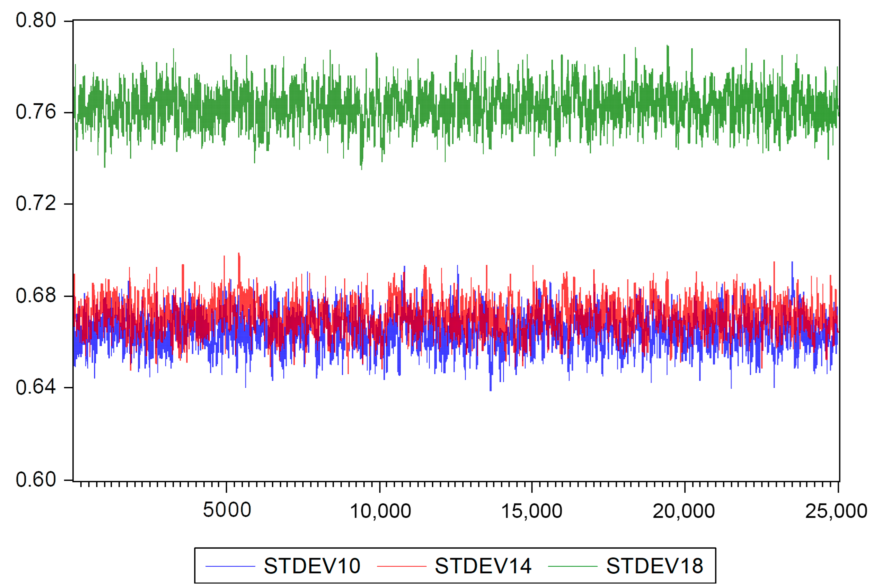Click the 15,000 x-axis label
Screen dimensions: 871x588
[x=532, y=511]
